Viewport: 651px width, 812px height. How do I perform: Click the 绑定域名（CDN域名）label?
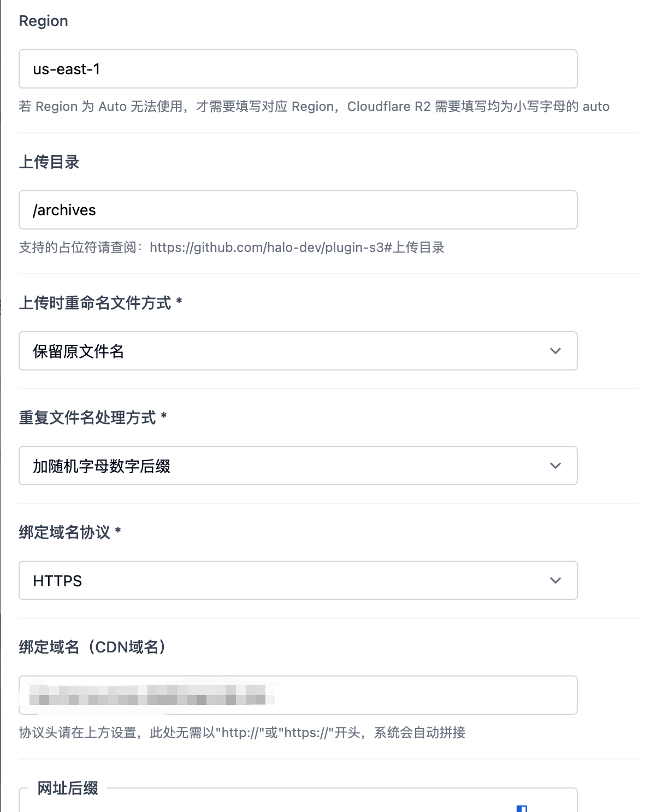point(92,647)
